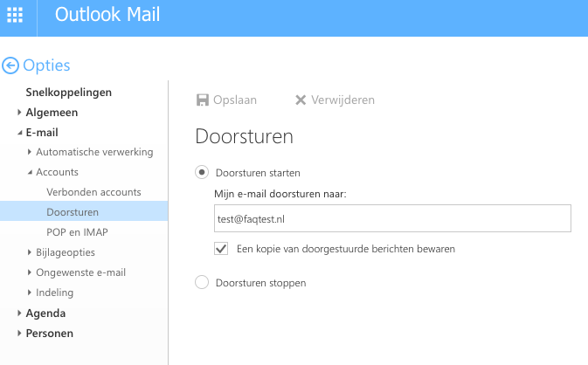Click the 'Doorsturen stoppen' label text
The width and height of the screenshot is (588, 365).
(x=260, y=283)
